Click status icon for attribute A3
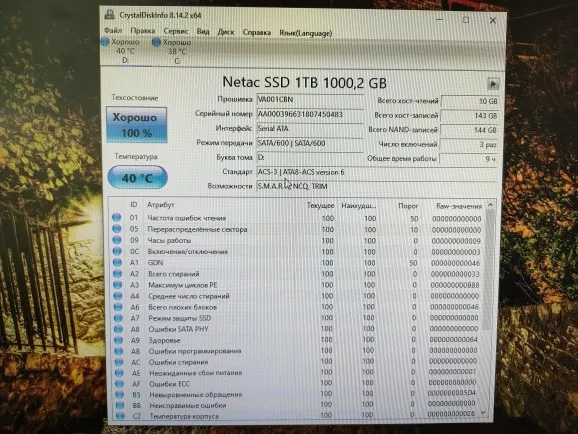 (118, 285)
